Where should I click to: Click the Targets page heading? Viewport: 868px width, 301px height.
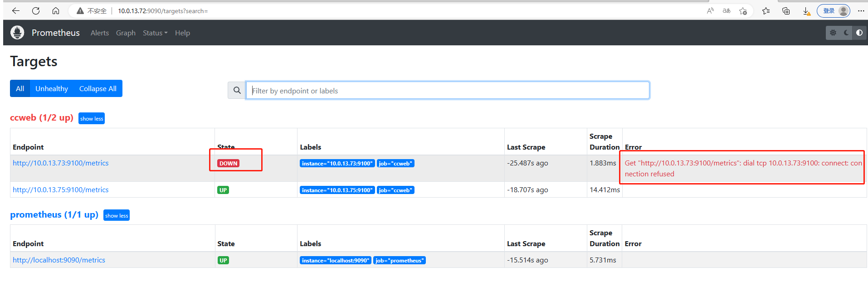(34, 61)
